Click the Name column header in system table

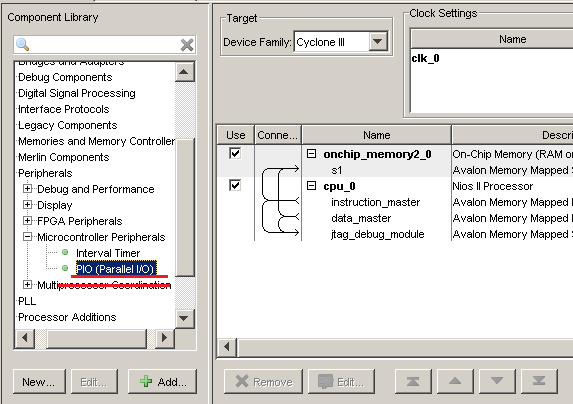tap(377, 135)
